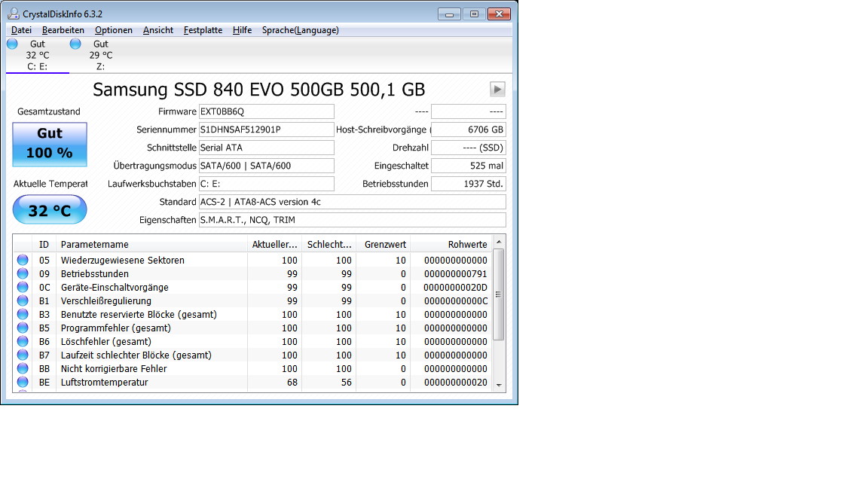Click the Drehzahl value ---- (SSD)

pos(469,148)
